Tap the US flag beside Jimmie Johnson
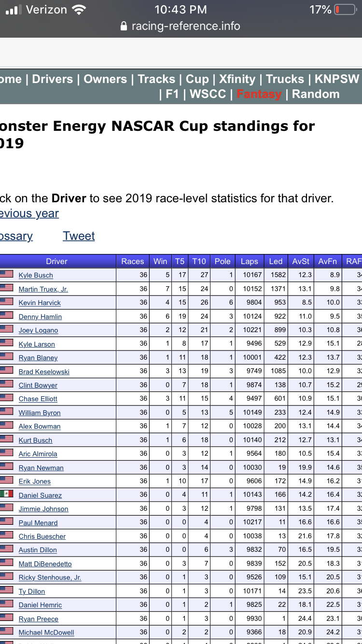362x644 pixels. (x=6, y=507)
